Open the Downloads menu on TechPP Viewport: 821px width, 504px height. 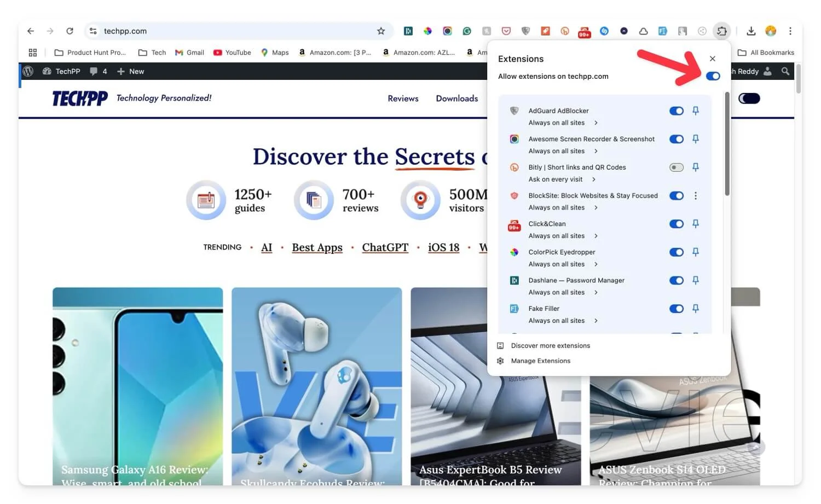(457, 99)
